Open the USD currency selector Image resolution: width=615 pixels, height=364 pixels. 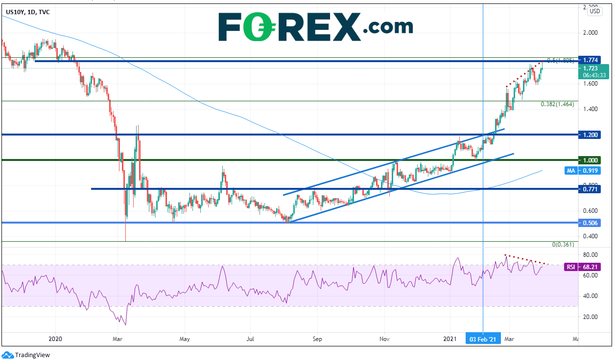tap(594, 11)
